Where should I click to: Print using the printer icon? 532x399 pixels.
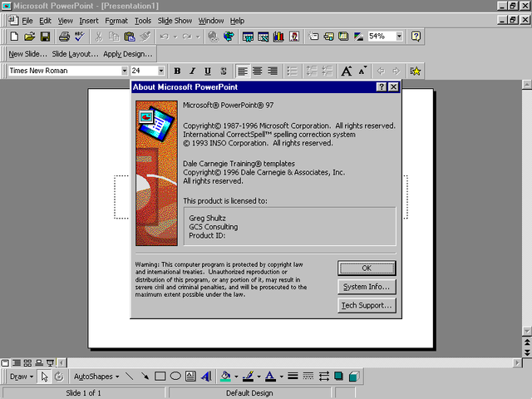click(x=64, y=37)
